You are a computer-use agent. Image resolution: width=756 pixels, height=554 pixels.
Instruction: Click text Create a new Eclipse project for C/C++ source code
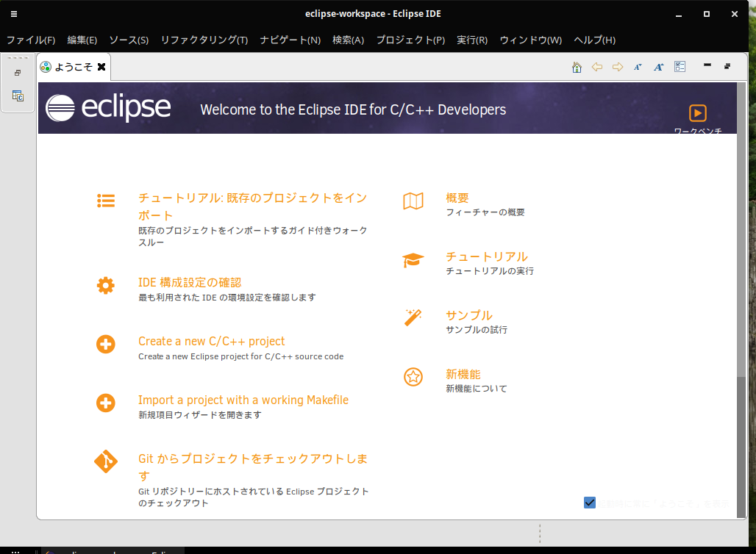pos(241,356)
